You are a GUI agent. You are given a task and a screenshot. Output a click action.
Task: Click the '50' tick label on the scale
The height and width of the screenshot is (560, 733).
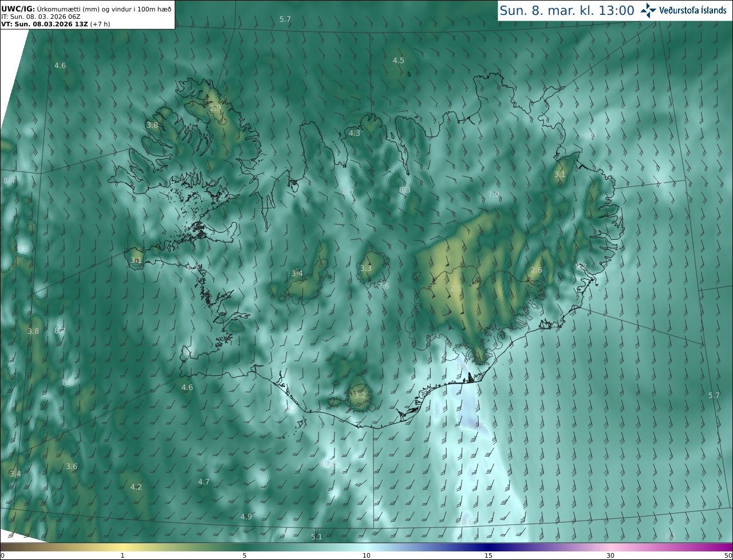pos(728,555)
